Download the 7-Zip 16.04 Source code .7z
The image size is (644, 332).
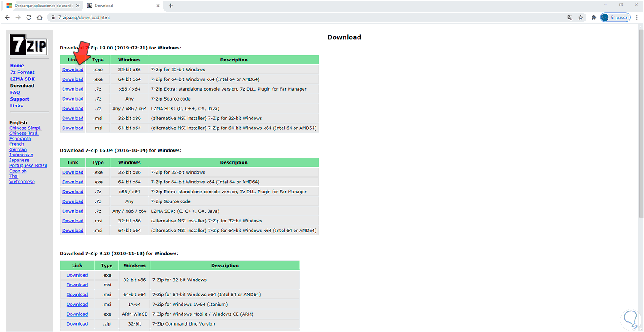point(73,201)
